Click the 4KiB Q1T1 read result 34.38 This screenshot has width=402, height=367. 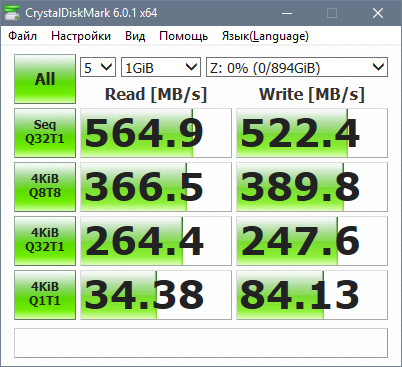[156, 295]
